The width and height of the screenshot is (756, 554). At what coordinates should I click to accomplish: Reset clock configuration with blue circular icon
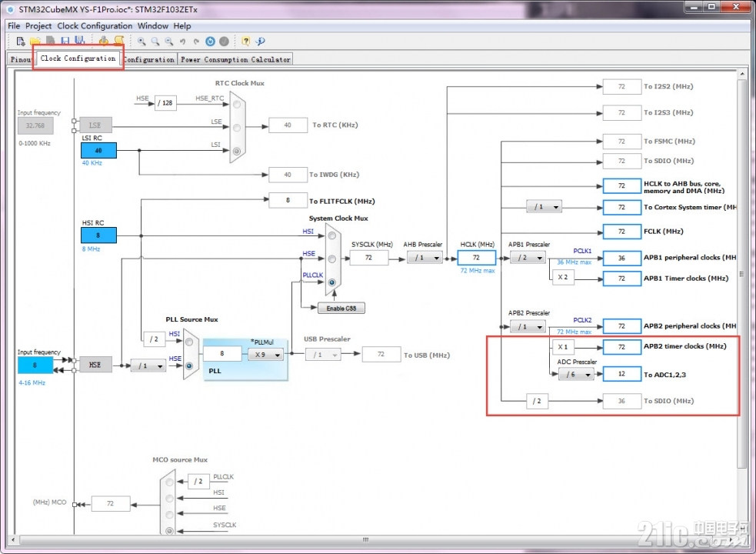click(210, 42)
